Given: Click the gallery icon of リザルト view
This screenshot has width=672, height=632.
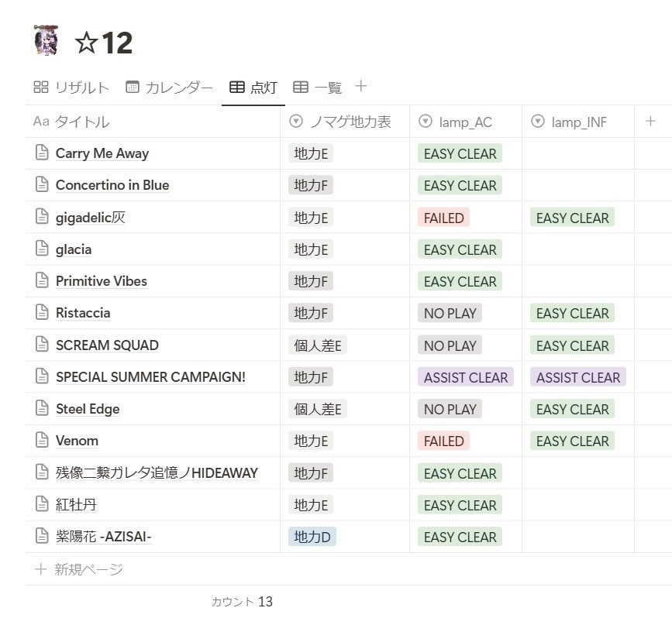Looking at the screenshot, I should coord(41,87).
